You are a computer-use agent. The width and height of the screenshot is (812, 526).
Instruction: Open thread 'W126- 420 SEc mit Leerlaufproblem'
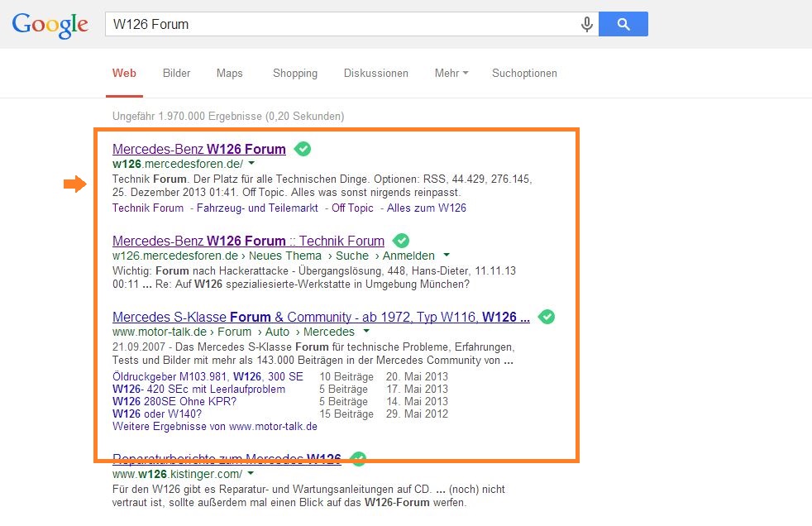tap(198, 389)
